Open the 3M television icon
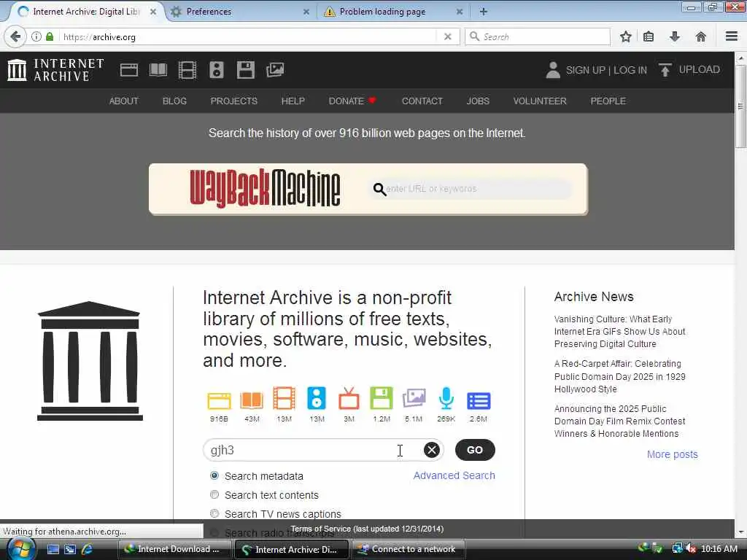The width and height of the screenshot is (747, 560). [x=349, y=399]
